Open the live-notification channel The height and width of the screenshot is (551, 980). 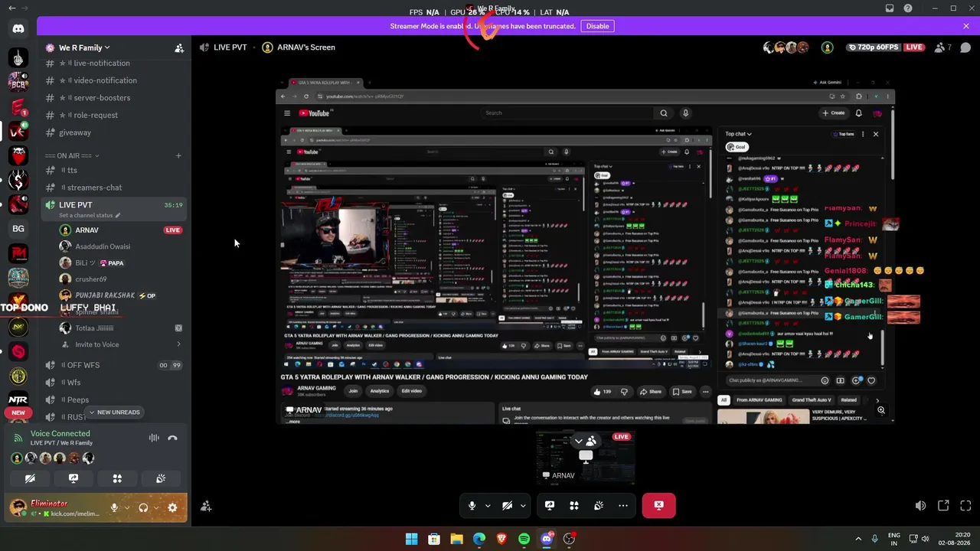113,64
